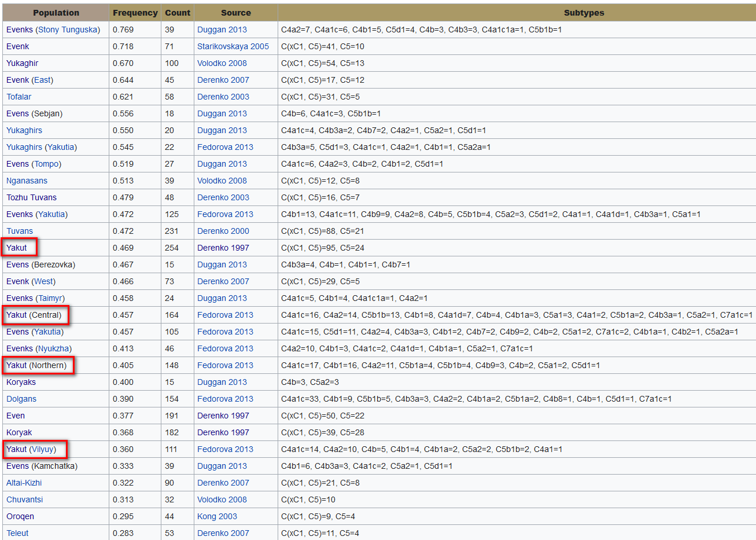
Task: Click the Taimyr link
Action: pyautogui.click(x=50, y=298)
